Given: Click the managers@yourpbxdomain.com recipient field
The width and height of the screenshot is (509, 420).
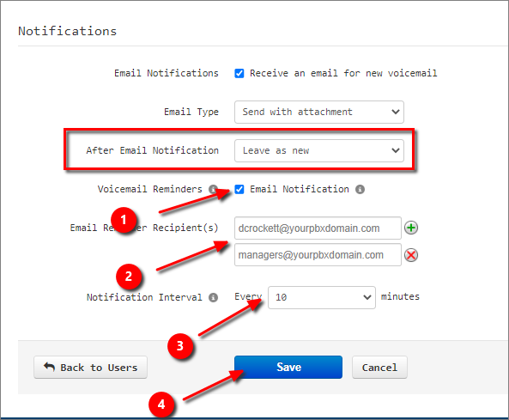Looking at the screenshot, I should [318, 255].
